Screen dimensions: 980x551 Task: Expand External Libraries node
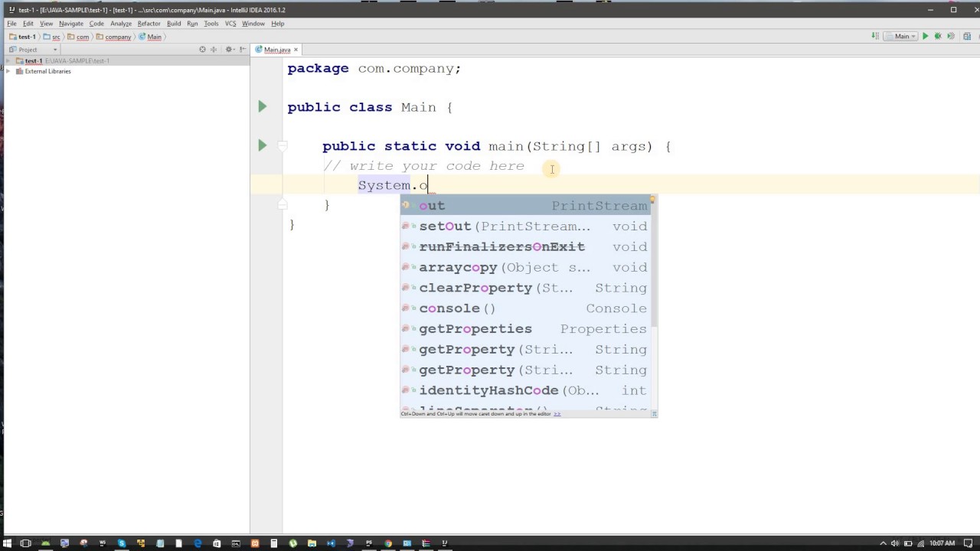click(x=9, y=71)
